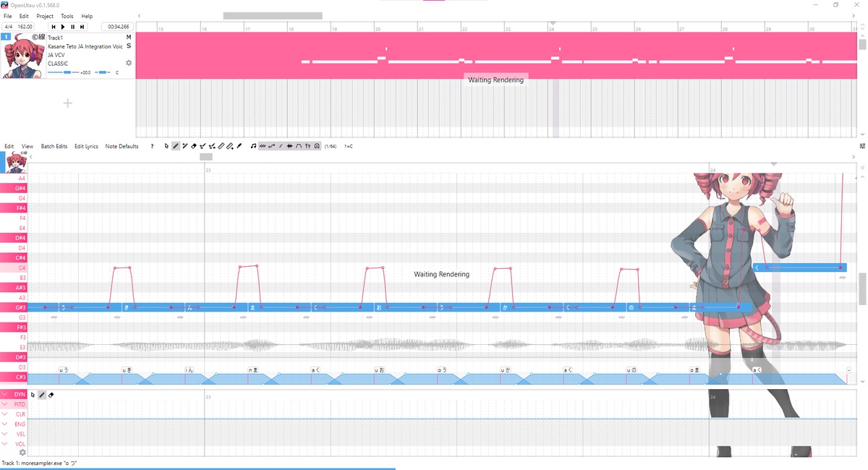Image resolution: width=868 pixels, height=470 pixels.
Task: Toggle note tone playback music-note icon
Action: pyautogui.click(x=253, y=146)
